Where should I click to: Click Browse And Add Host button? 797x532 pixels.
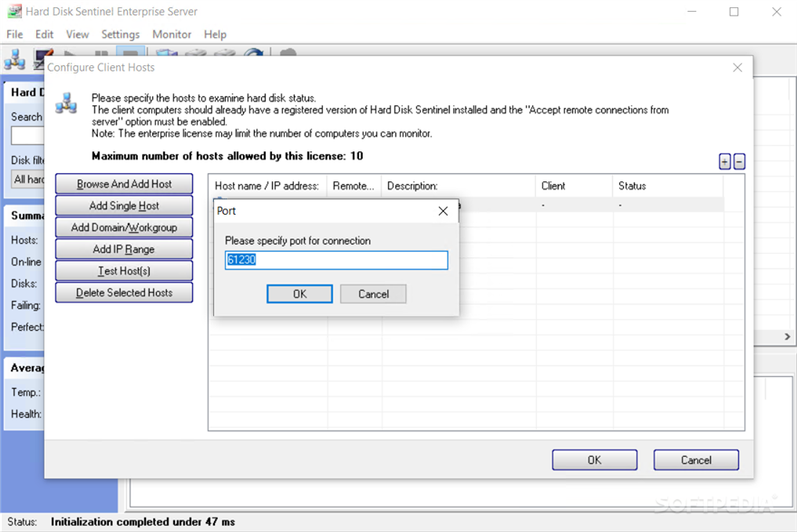click(x=124, y=184)
